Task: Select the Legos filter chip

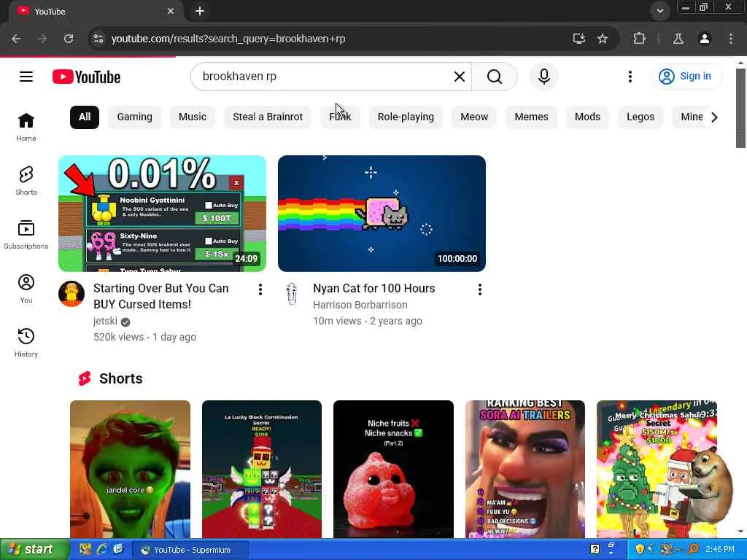Action: (x=640, y=117)
